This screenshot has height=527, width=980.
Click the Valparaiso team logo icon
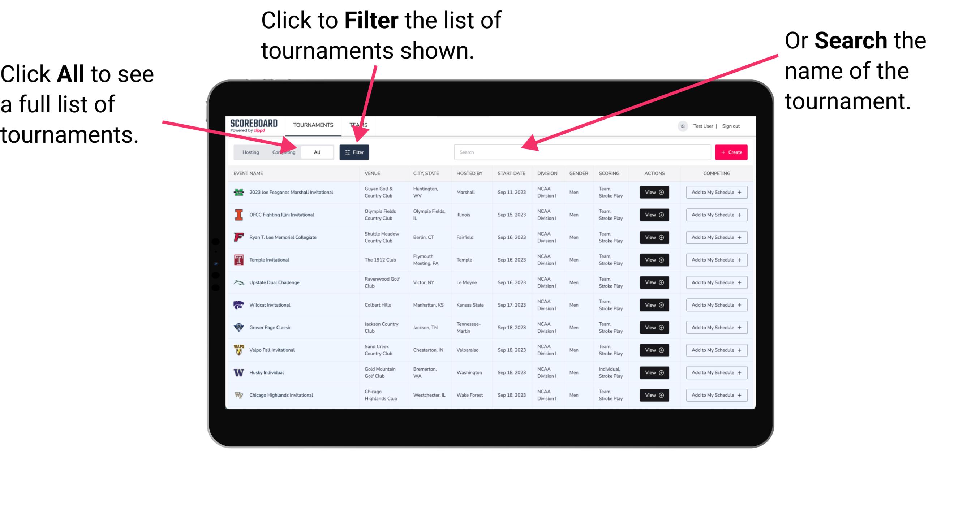pyautogui.click(x=238, y=350)
